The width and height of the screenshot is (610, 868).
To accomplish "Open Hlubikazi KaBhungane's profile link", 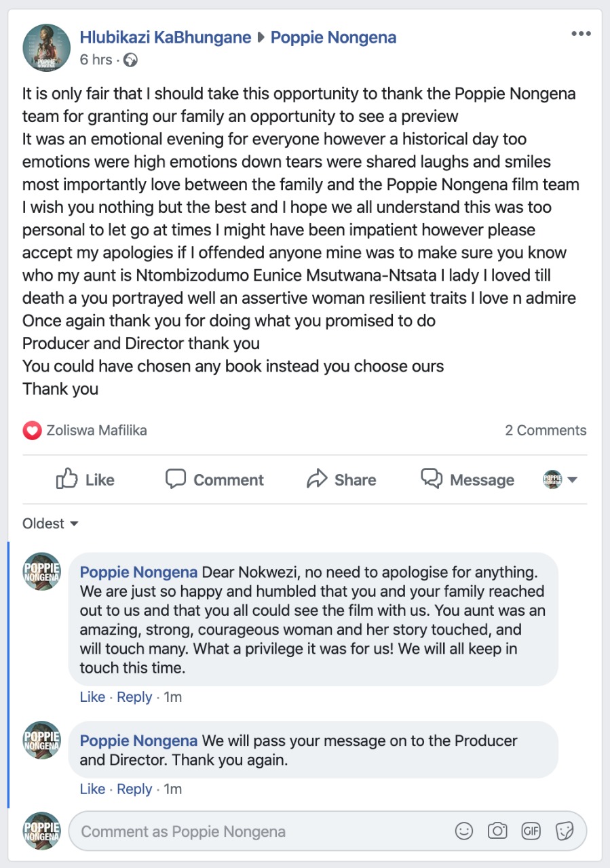I will coord(166,37).
